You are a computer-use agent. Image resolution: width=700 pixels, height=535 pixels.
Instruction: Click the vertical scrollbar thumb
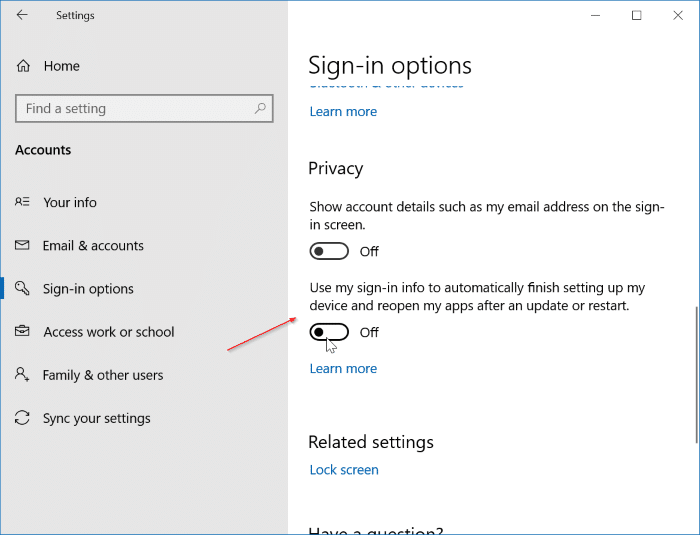coord(696,374)
